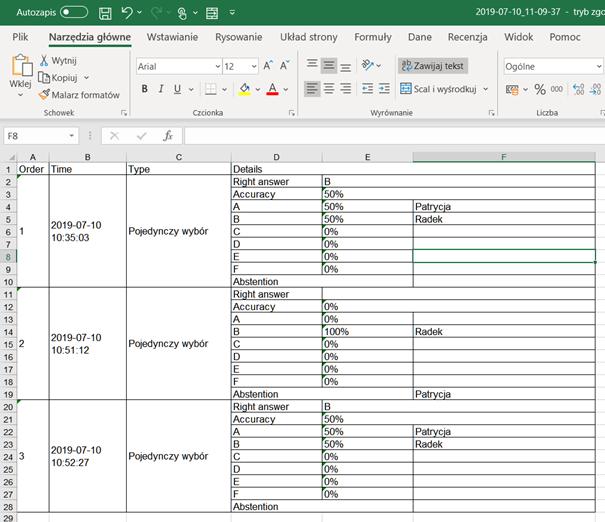Click the Wklej paste icon
605x522 pixels.
(21, 65)
